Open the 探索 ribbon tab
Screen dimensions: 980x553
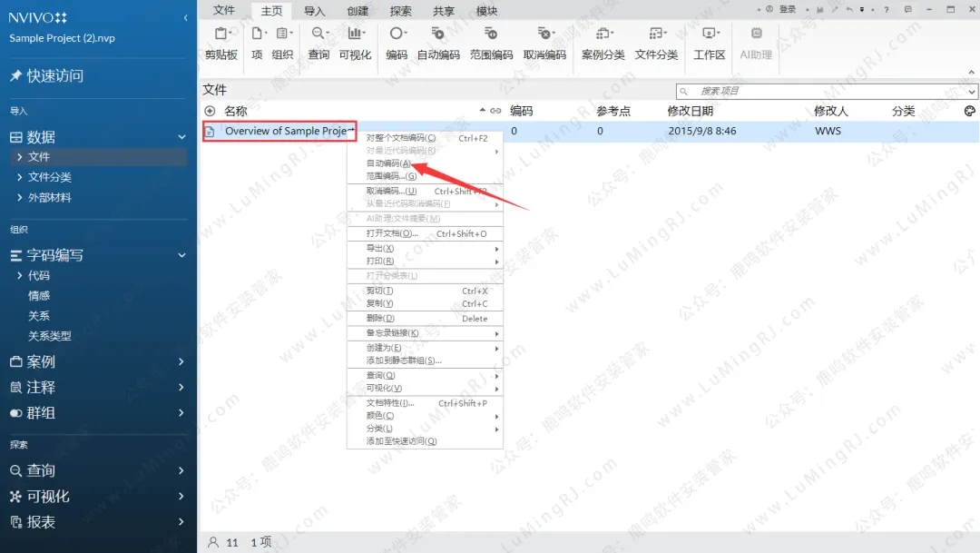coord(400,11)
